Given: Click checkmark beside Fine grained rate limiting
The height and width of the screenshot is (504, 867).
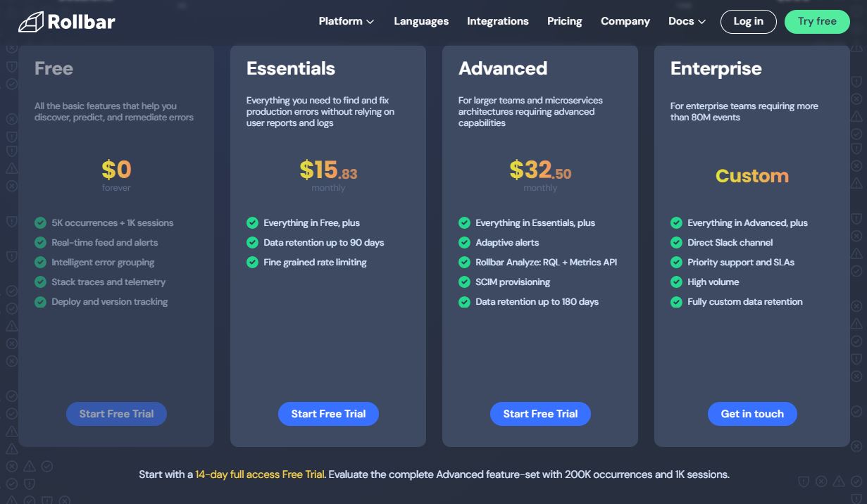Looking at the screenshot, I should (x=252, y=263).
